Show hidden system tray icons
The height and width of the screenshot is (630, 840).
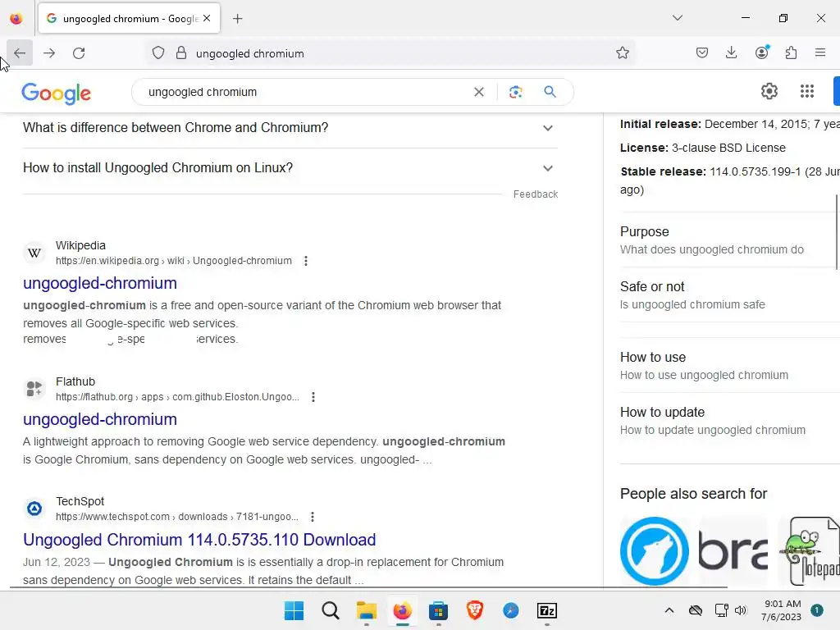click(669, 610)
